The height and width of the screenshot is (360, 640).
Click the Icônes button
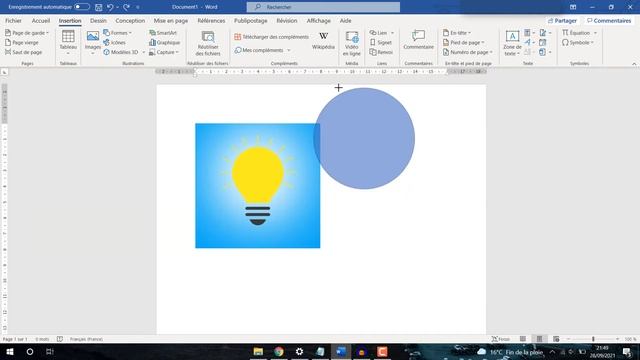[114, 42]
